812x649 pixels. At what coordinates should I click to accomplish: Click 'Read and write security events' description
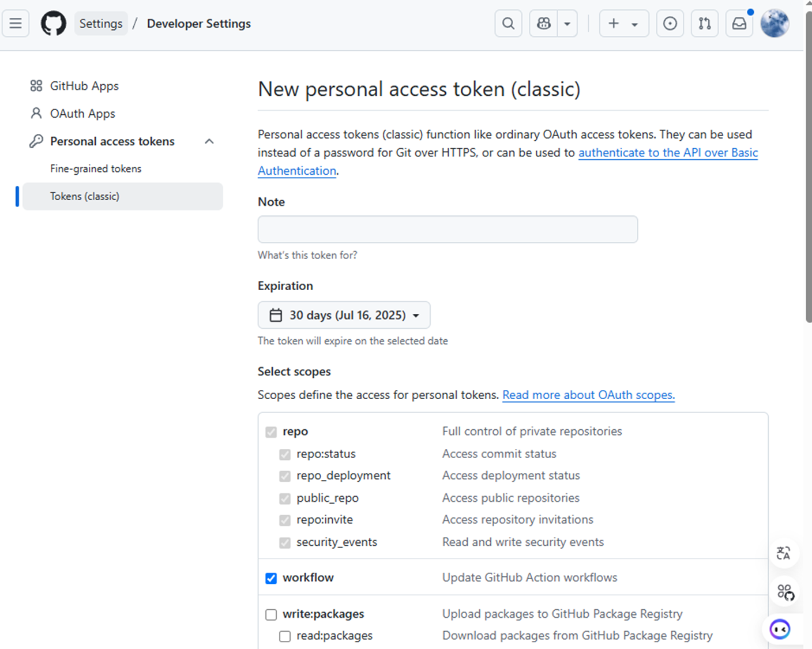[523, 542]
